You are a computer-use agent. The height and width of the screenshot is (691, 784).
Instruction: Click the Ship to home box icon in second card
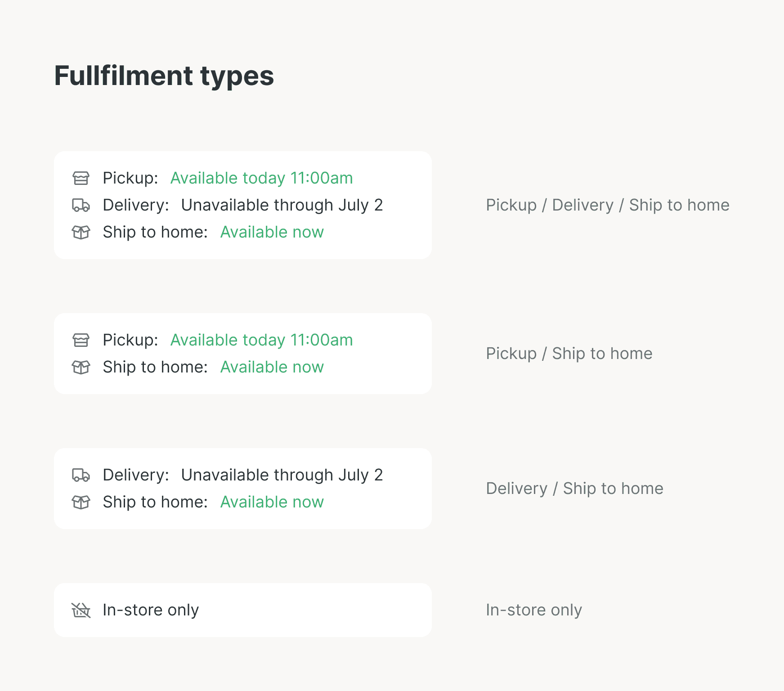click(81, 367)
